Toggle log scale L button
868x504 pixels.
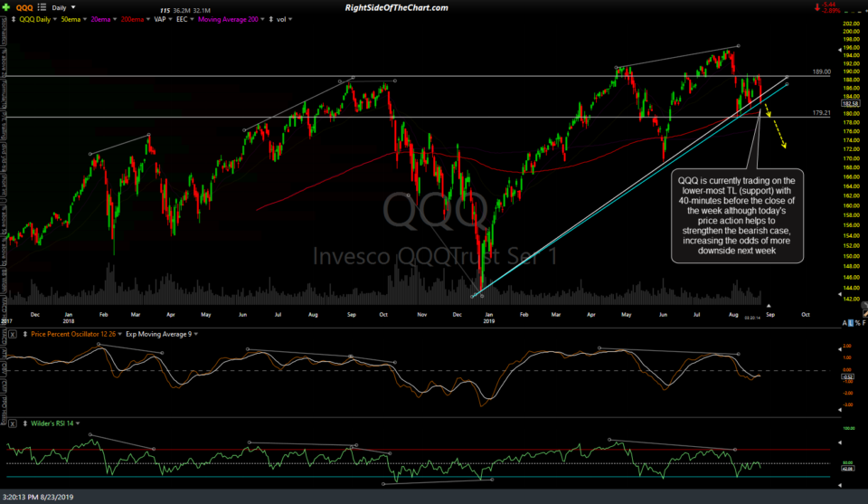pos(851,323)
